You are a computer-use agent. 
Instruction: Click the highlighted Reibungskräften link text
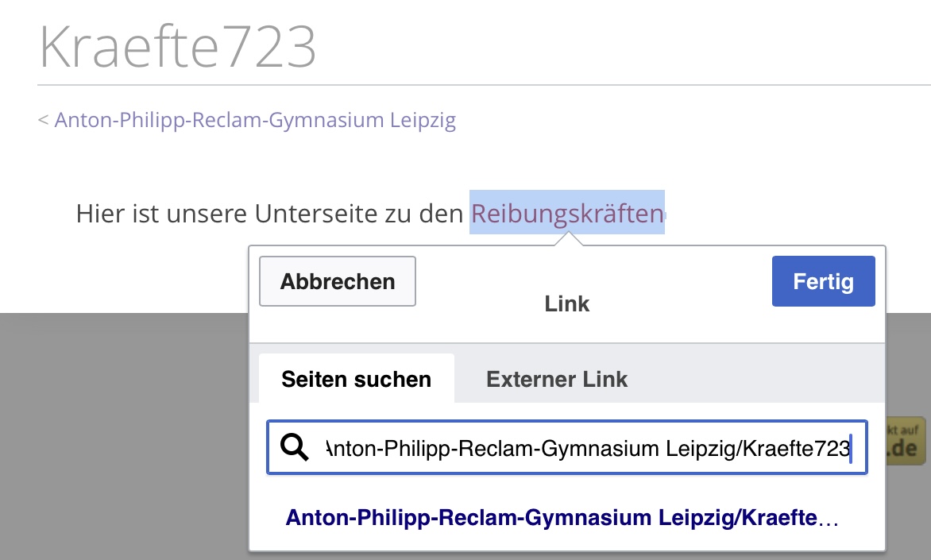pos(567,213)
